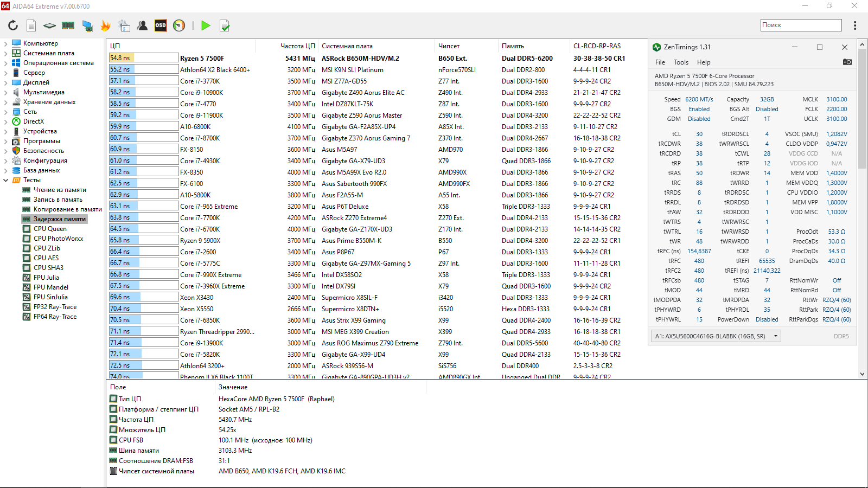Expand the Сеть tree node

(6, 112)
